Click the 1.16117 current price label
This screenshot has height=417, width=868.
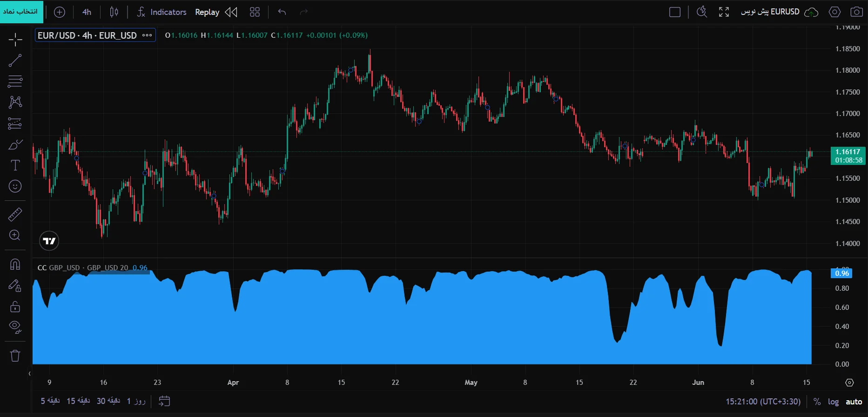tap(848, 156)
